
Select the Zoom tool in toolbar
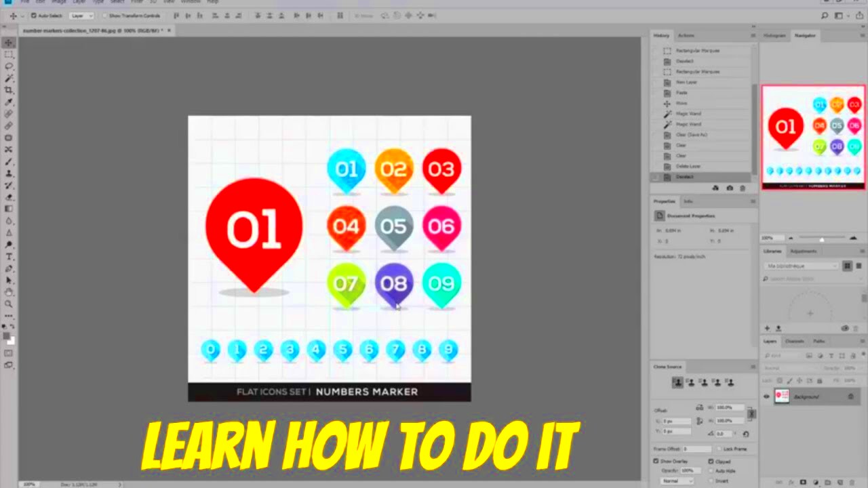tap(9, 304)
